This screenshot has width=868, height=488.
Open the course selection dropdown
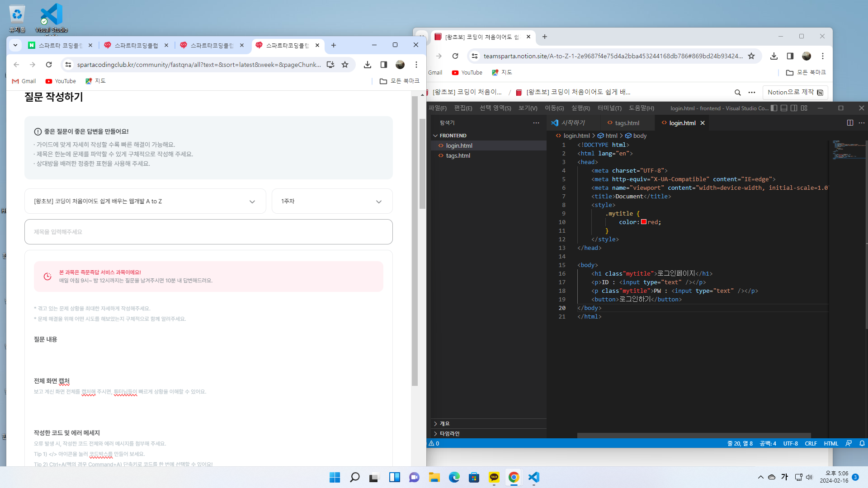145,201
